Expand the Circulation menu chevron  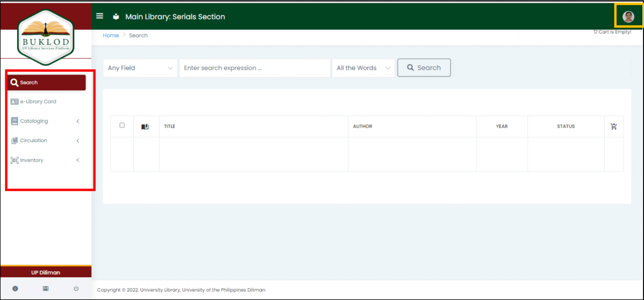[78, 141]
